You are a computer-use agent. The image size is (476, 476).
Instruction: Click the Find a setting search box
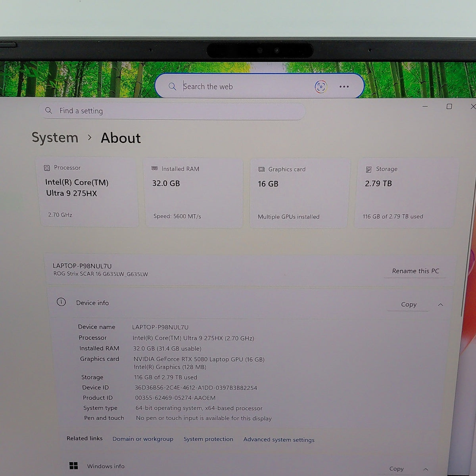point(172,111)
